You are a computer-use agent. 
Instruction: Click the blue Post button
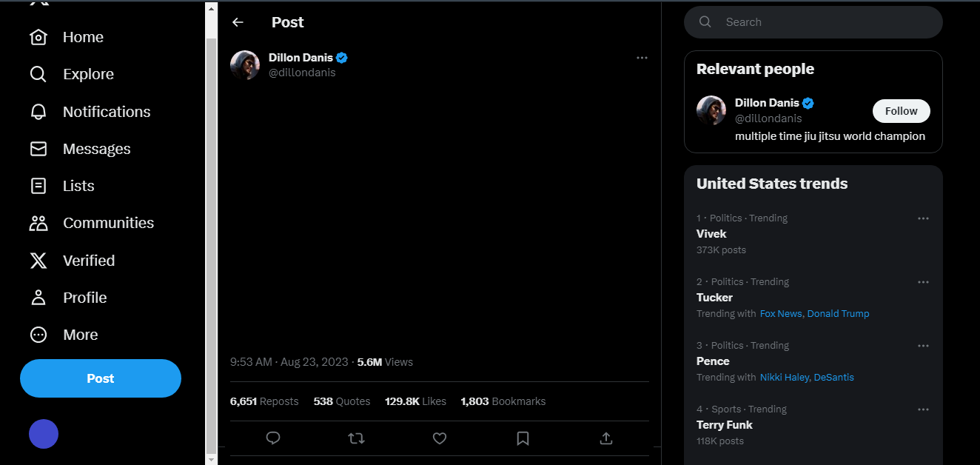[x=101, y=378]
